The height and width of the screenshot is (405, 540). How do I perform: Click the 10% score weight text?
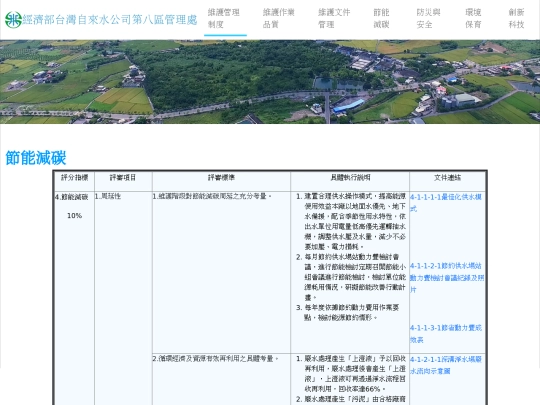[74, 216]
